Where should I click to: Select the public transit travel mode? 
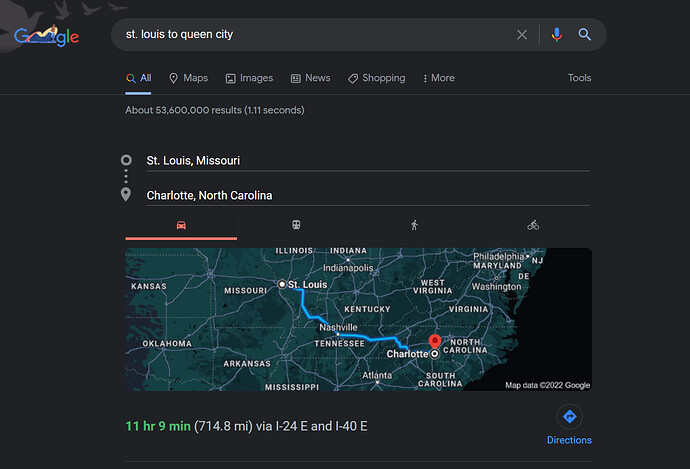click(297, 225)
